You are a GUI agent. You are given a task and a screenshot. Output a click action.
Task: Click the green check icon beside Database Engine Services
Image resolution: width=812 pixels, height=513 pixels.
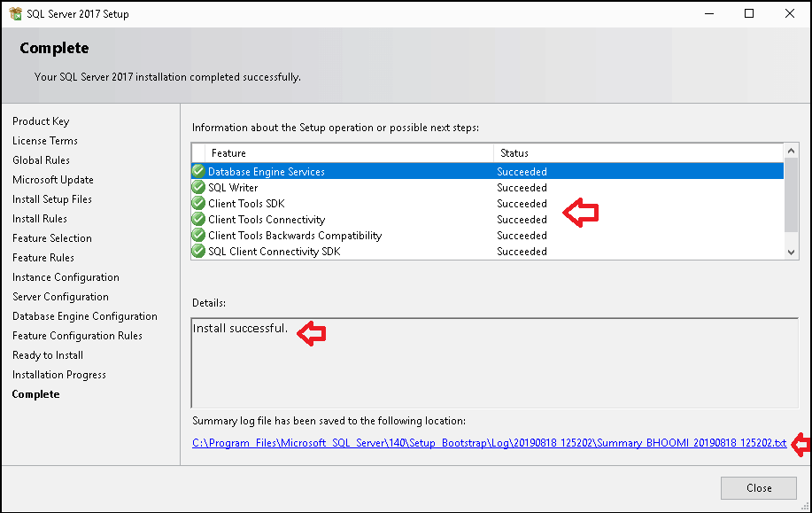point(198,171)
